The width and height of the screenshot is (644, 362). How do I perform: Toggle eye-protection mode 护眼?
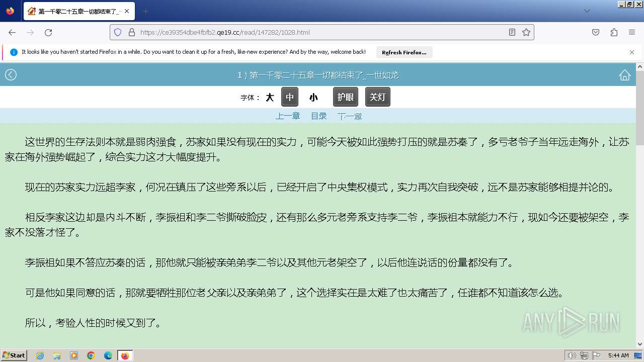346,97
